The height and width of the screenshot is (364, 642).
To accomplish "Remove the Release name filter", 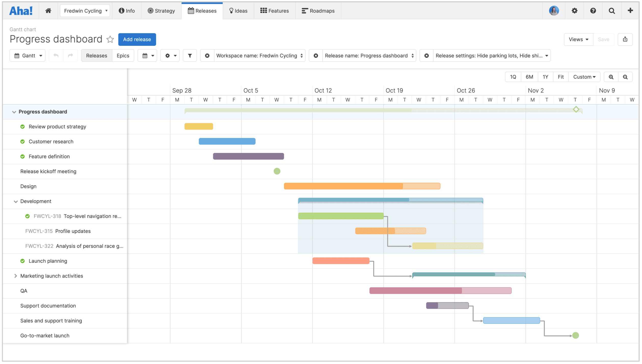I will [x=316, y=55].
